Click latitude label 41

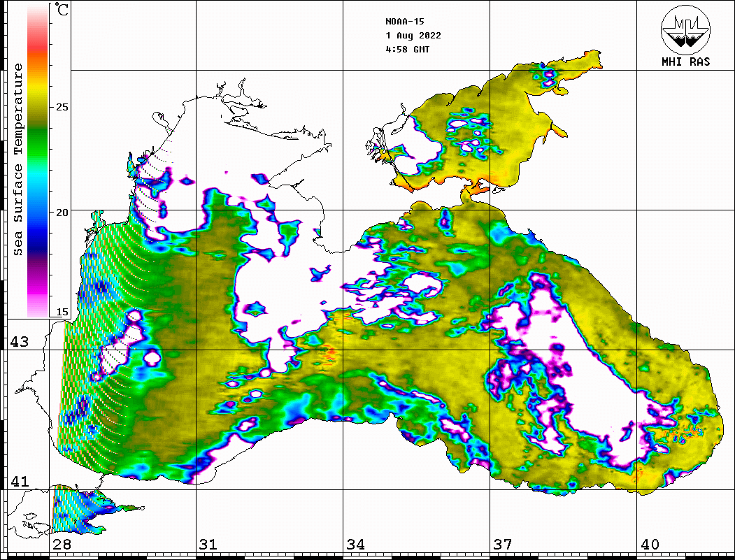[x=19, y=481]
